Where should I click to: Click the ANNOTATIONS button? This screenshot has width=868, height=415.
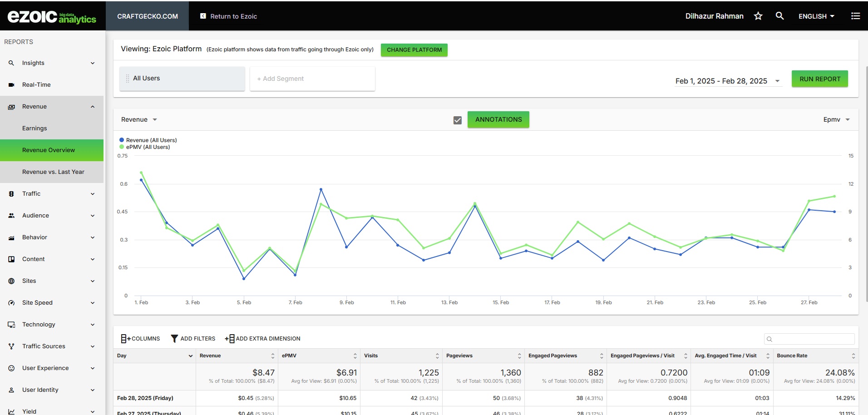pos(498,119)
